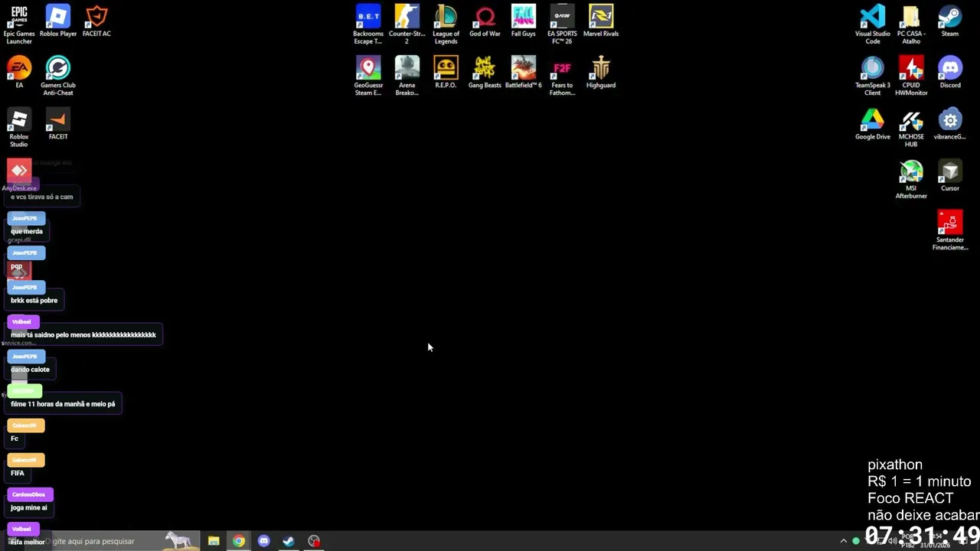Launch the Fall Guys shortcut
The height and width of the screenshot is (551, 980).
coord(524,21)
